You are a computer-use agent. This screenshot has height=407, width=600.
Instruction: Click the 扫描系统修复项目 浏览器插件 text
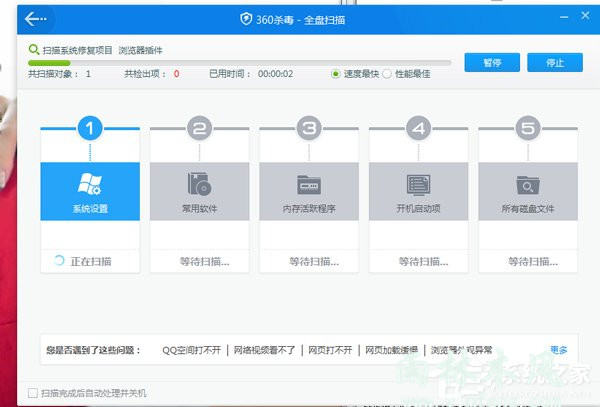[102, 50]
